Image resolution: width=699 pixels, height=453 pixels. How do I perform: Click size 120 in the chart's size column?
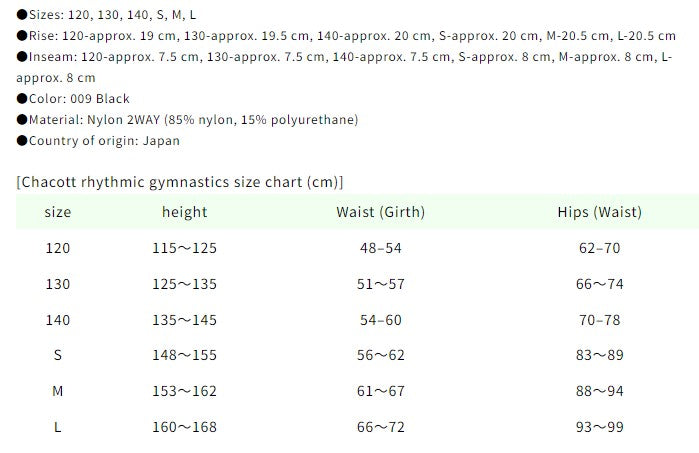(58, 248)
